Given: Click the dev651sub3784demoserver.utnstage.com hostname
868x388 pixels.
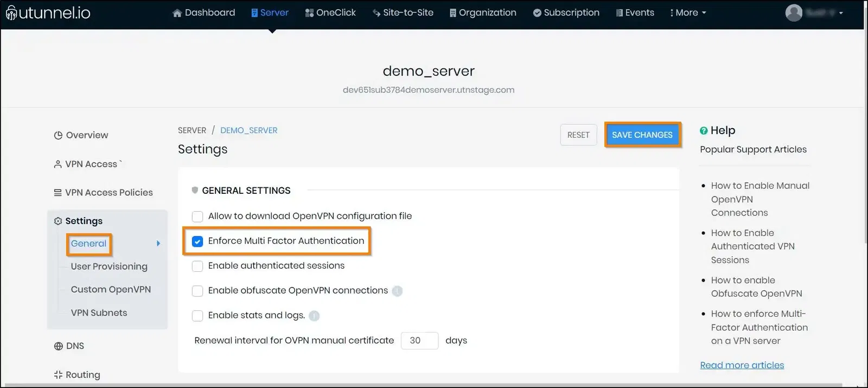Looking at the screenshot, I should coord(429,90).
